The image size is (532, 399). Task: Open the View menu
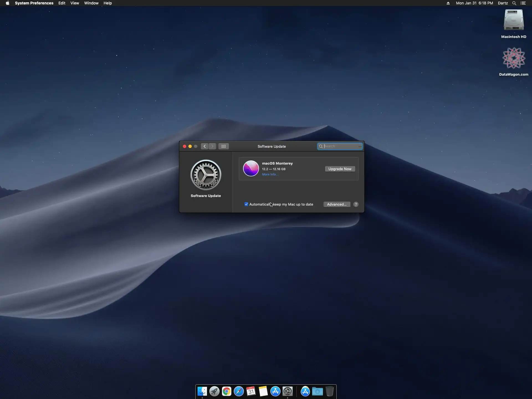(x=75, y=3)
